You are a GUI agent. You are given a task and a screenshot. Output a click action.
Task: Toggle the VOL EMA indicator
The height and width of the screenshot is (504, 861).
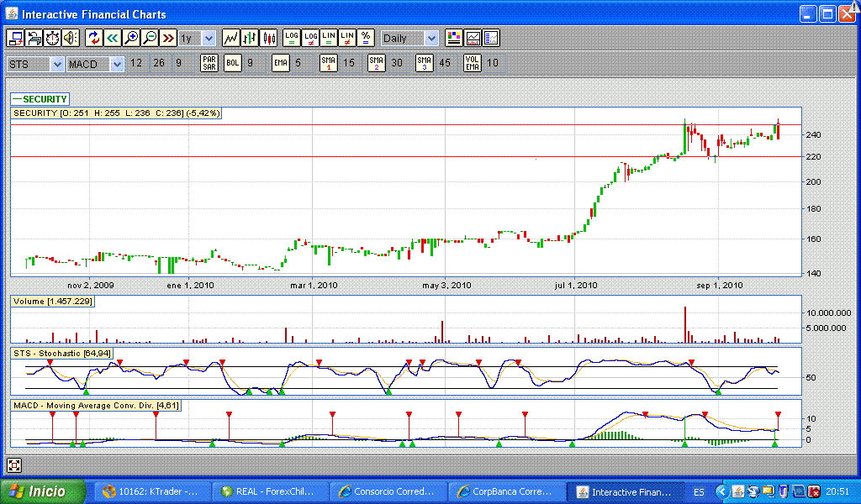473,63
